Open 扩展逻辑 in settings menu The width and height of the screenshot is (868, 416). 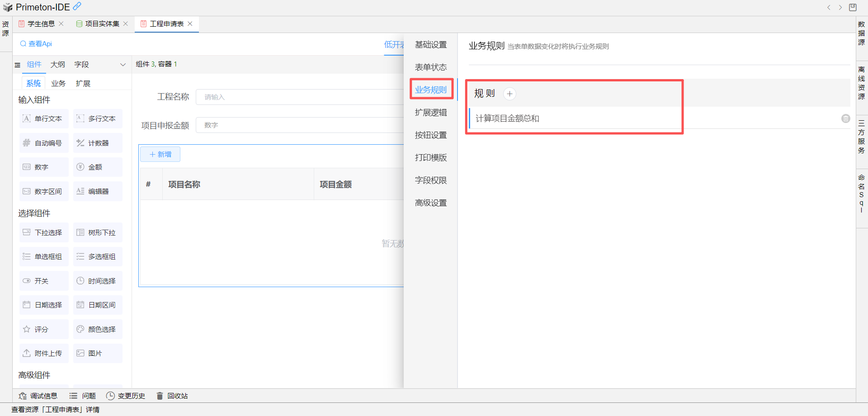click(431, 113)
